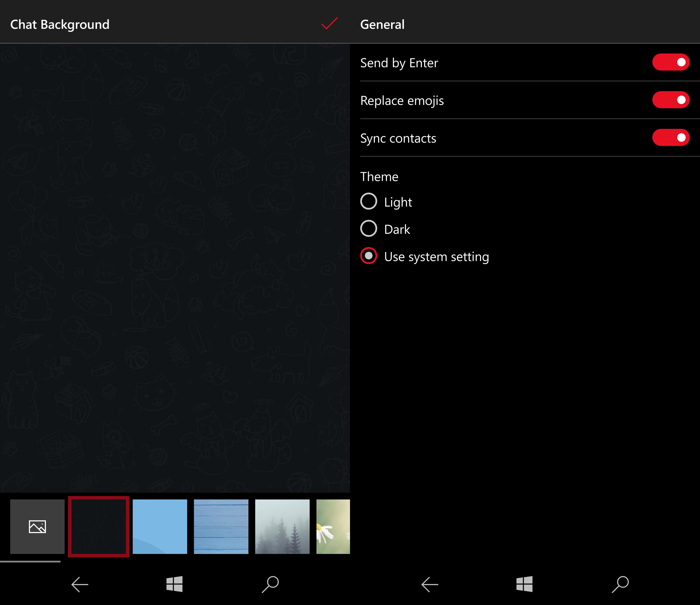Select the dark doodle pattern background thumbnail
700x605 pixels.
tap(99, 526)
